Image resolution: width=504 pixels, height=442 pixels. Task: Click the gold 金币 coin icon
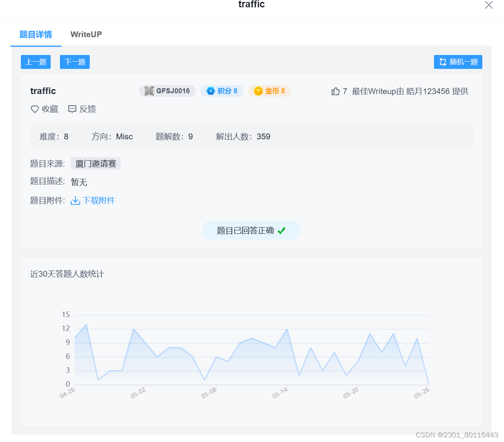(258, 91)
